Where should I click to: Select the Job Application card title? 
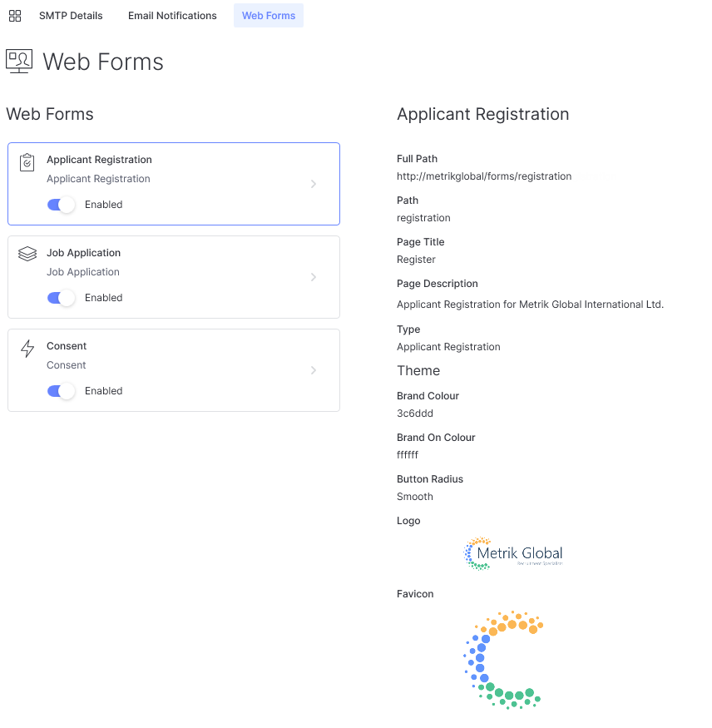tap(83, 253)
